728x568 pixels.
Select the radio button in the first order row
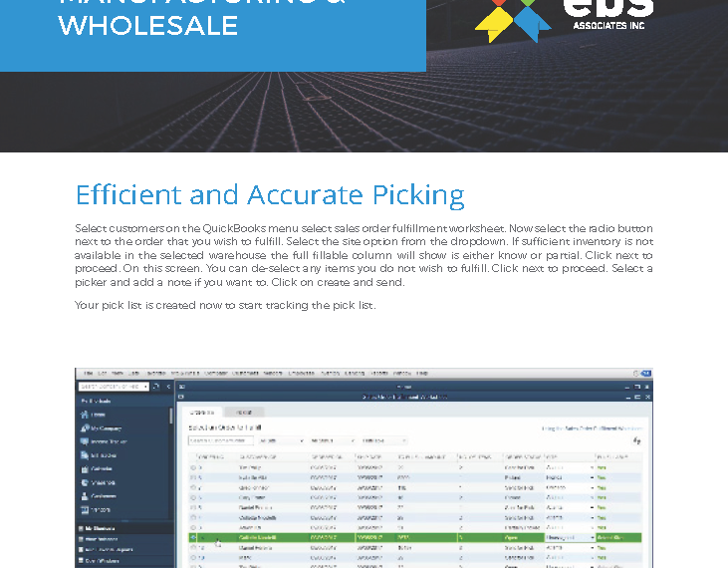[x=193, y=466]
